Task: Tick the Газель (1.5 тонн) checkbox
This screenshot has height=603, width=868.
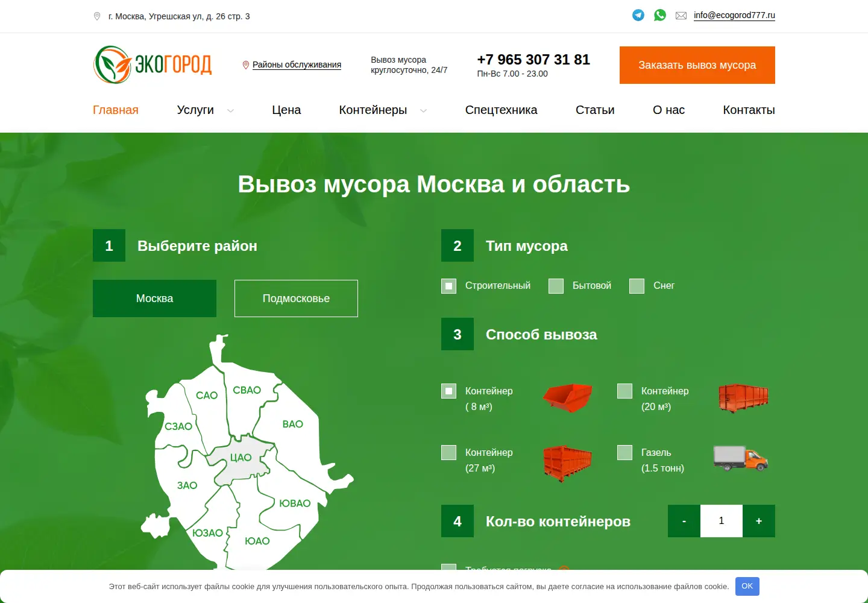Action: coord(625,452)
